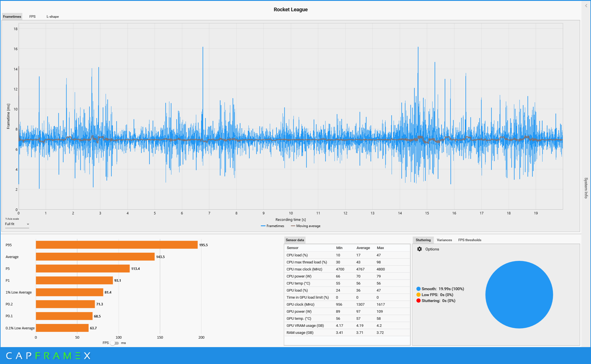Select the Sensor data tab
This screenshot has width=591, height=364.
pyautogui.click(x=295, y=240)
